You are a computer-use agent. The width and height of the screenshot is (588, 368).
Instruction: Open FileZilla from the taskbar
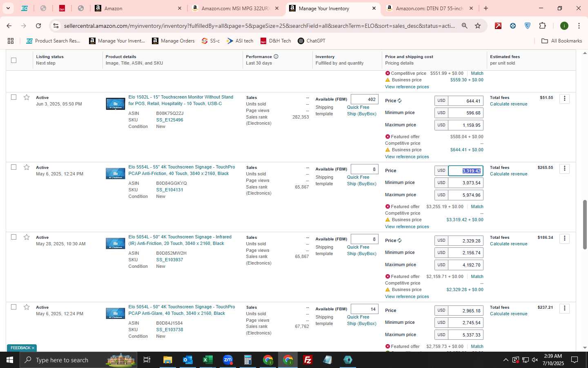(x=308, y=360)
